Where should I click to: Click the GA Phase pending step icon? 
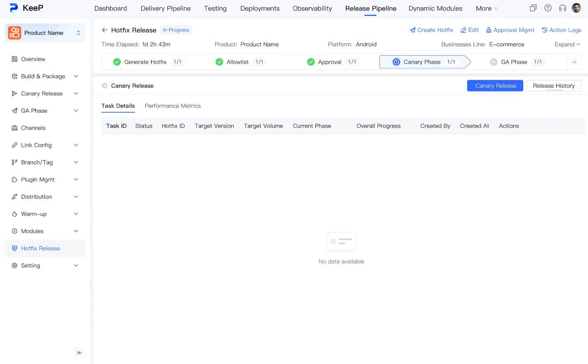coord(494,62)
